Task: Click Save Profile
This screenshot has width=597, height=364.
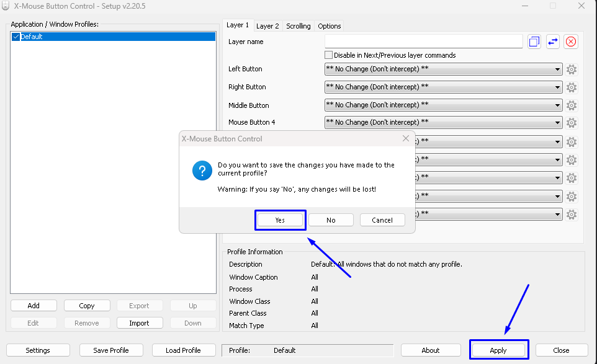Action: pyautogui.click(x=111, y=350)
